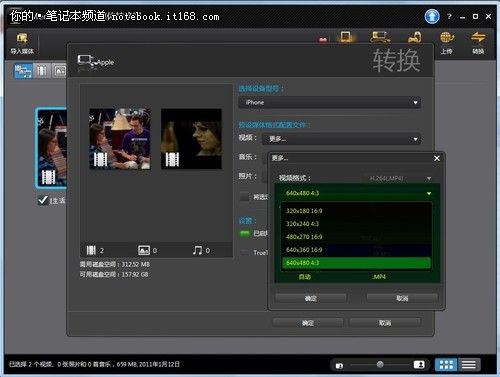Enable the TrueTheater checkbox
This screenshot has width=500, height=377.
click(x=244, y=252)
